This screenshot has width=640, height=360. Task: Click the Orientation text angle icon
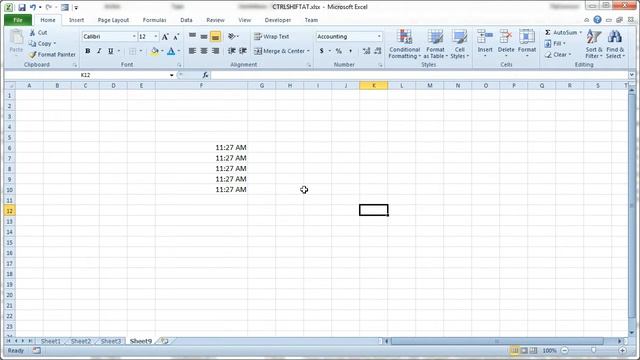point(232,37)
